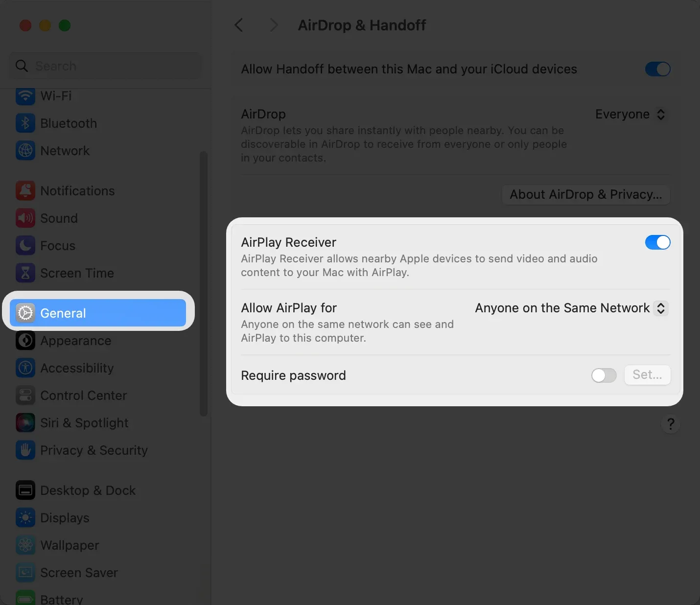The width and height of the screenshot is (700, 605).
Task: Select Focus in sidebar
Action: [x=58, y=246]
